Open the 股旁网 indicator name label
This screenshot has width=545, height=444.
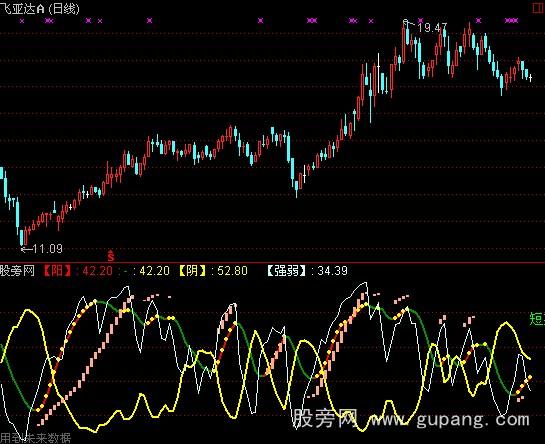(17, 271)
